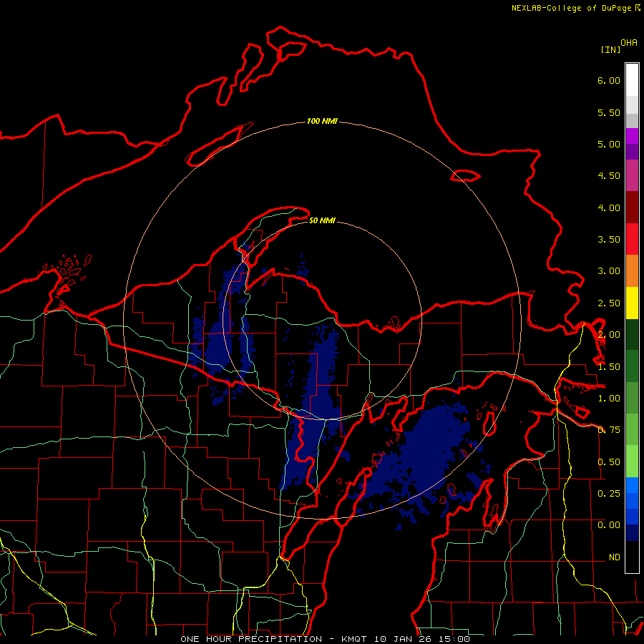Screen dimensions: 644x644
Task: Click the [IN] units label
Action: (610, 49)
